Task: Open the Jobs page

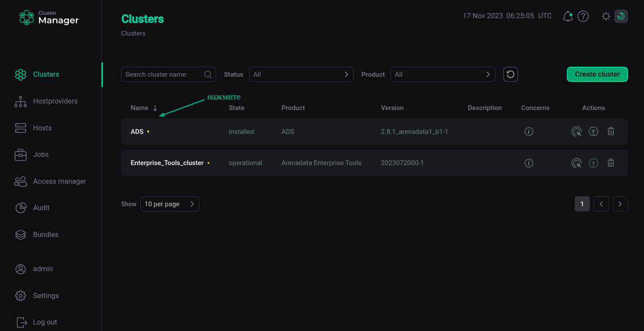Action: [x=41, y=155]
